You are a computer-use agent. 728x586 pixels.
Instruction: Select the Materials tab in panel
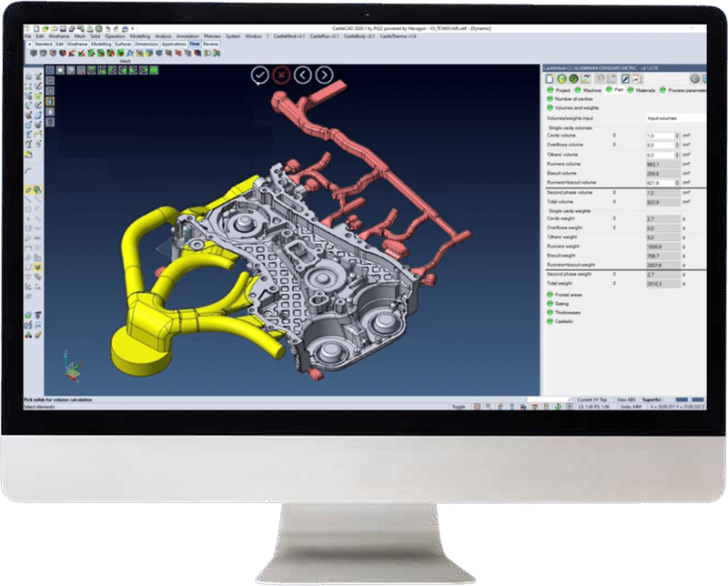642,89
